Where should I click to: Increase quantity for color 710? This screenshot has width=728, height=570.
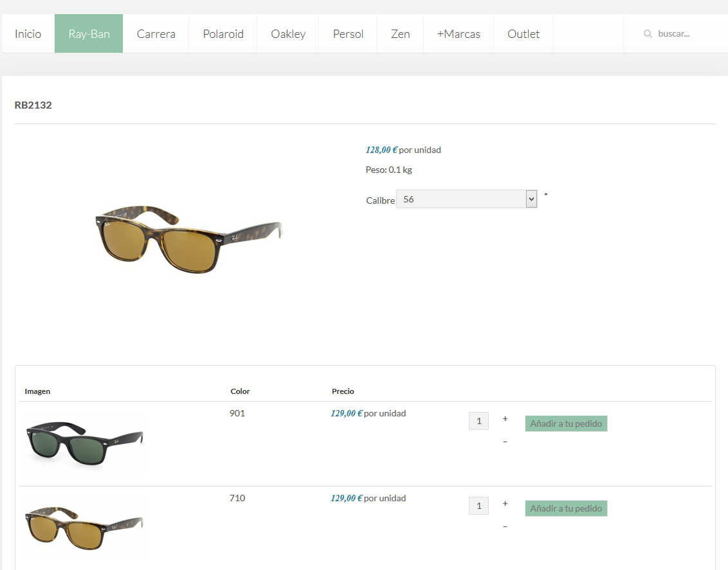[x=505, y=504]
